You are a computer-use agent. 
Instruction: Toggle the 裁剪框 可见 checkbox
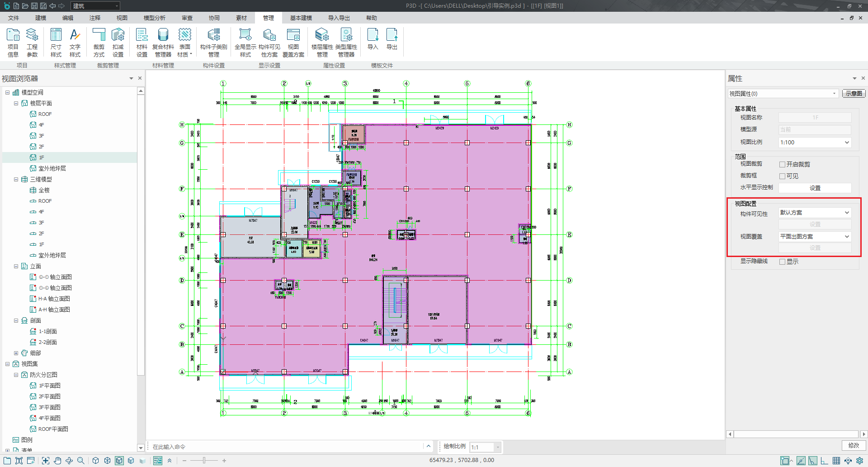click(782, 176)
